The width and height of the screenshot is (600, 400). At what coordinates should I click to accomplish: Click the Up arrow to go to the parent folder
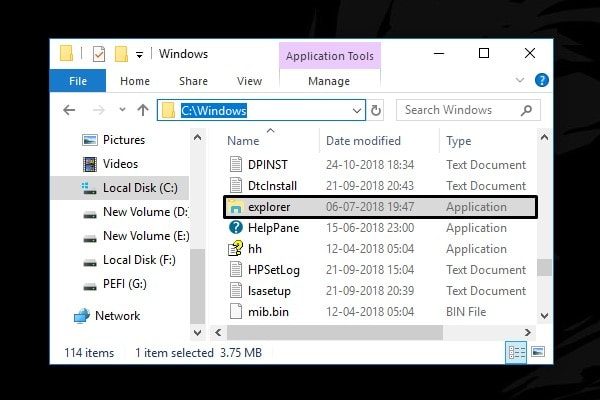coord(143,110)
